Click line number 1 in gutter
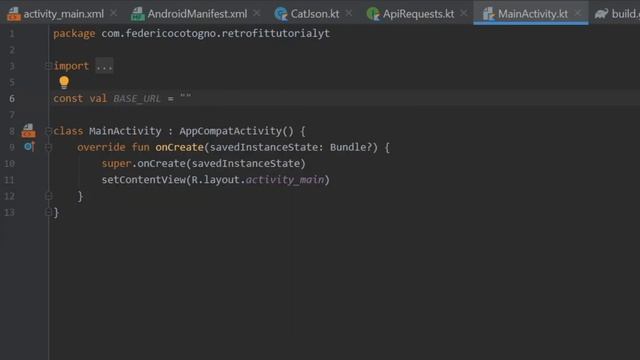Viewport: 640px width, 360px height. (12, 33)
